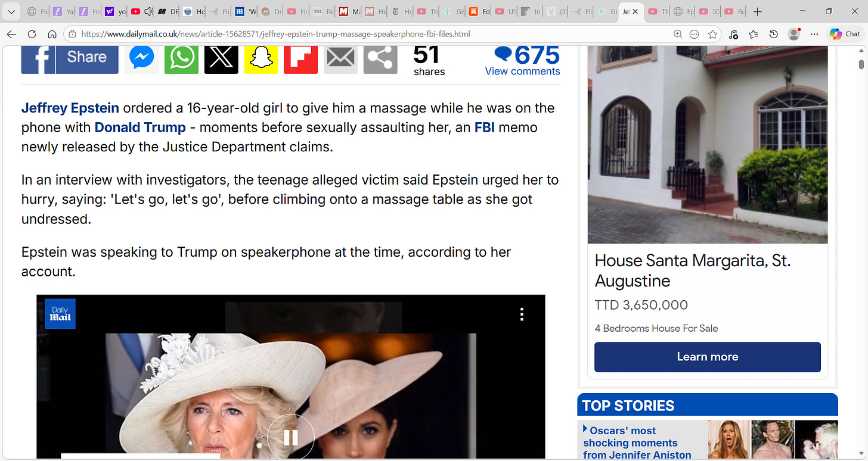
Task: Close the current Jeffrey Epstein article tab
Action: (635, 11)
